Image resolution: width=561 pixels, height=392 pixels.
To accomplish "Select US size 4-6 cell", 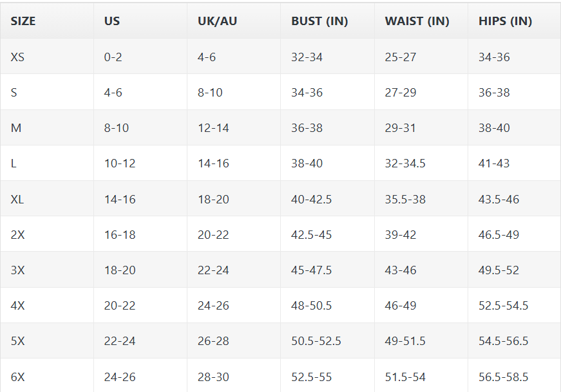I will (x=113, y=93).
